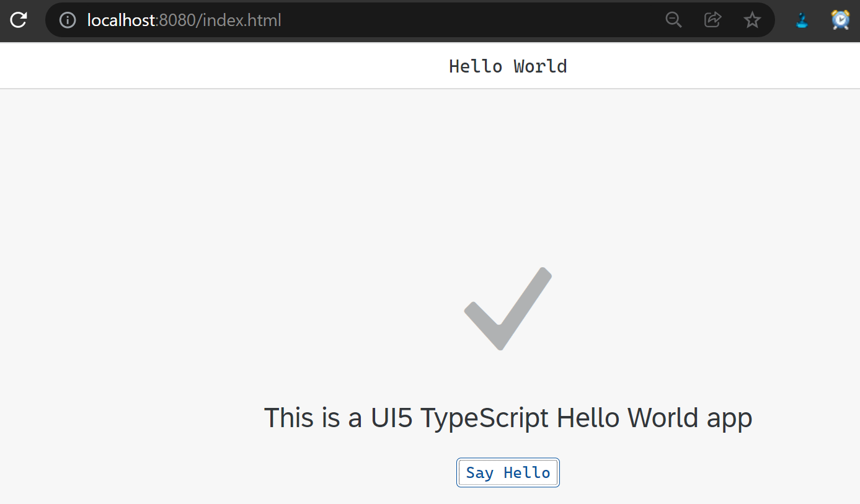The height and width of the screenshot is (504, 860).
Task: Click the word Hello in page header title
Action: tap(476, 66)
